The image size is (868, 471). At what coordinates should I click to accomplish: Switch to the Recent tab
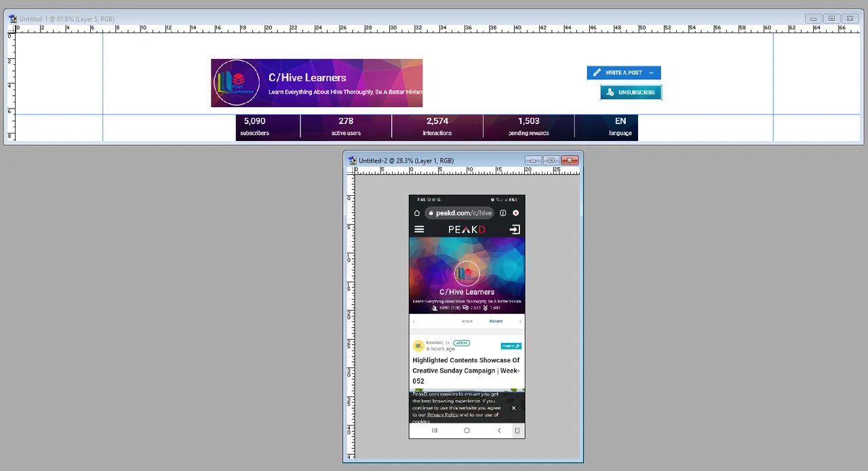pyautogui.click(x=496, y=321)
